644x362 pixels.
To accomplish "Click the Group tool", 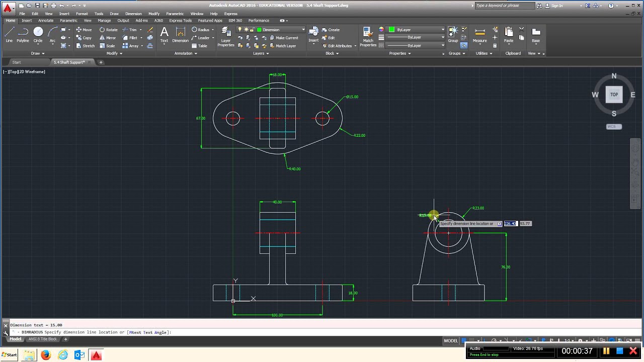I will coord(453,34).
